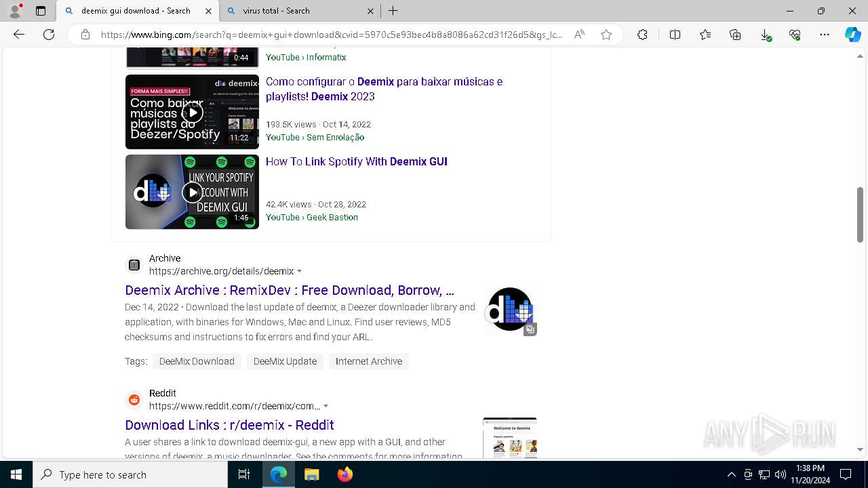The width and height of the screenshot is (868, 488).
Task: Open Task View on taskbar
Action: point(244,474)
